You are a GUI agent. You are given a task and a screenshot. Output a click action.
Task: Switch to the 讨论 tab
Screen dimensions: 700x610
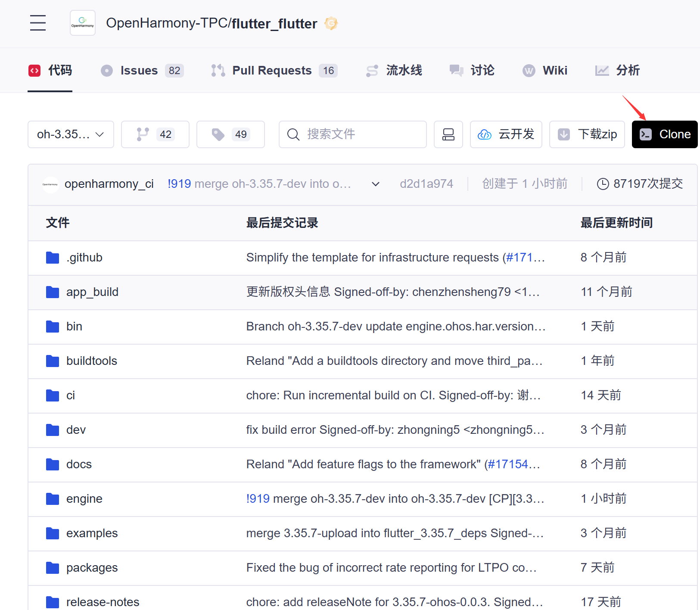click(472, 70)
